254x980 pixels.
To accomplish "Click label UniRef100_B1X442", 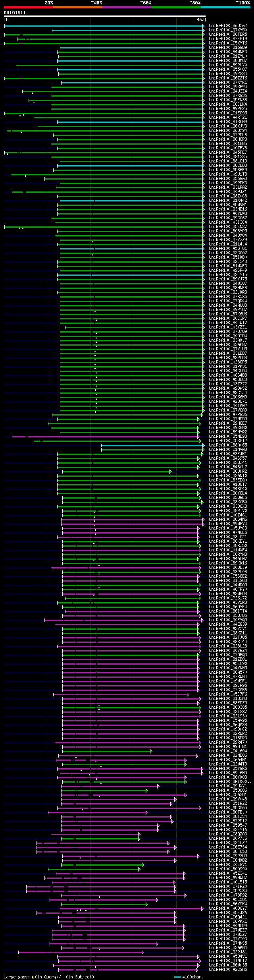I will pos(228,201).
